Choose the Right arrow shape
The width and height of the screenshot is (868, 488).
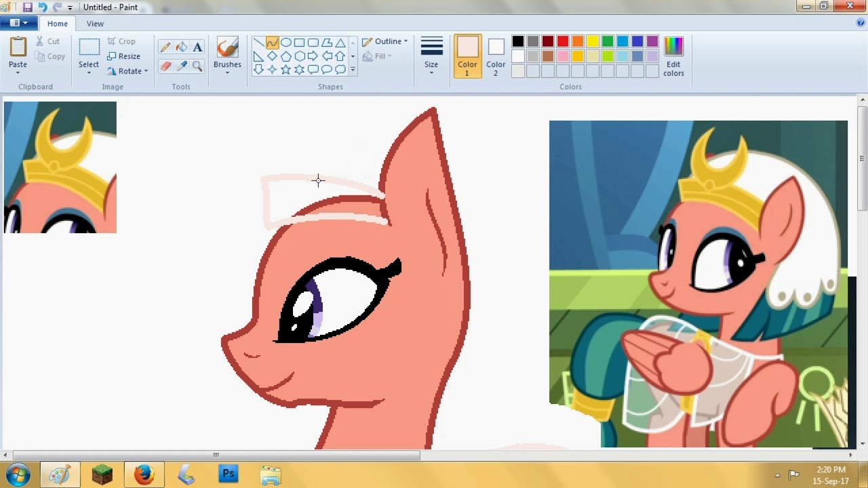click(x=313, y=56)
